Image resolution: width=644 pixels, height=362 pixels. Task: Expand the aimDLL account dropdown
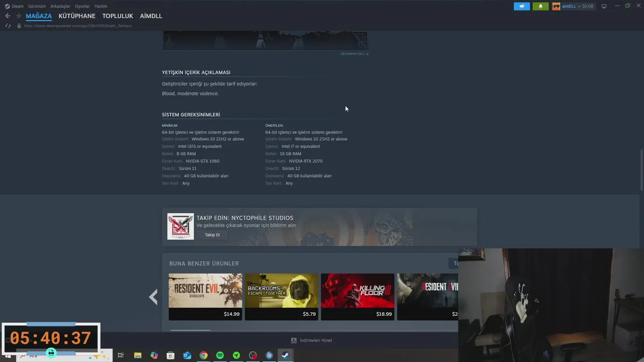579,7
